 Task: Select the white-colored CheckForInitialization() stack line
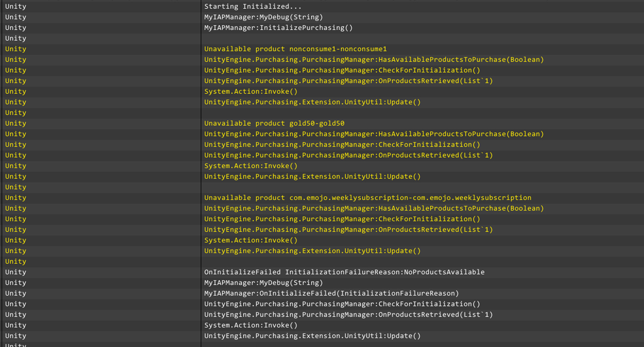pyautogui.click(x=342, y=304)
